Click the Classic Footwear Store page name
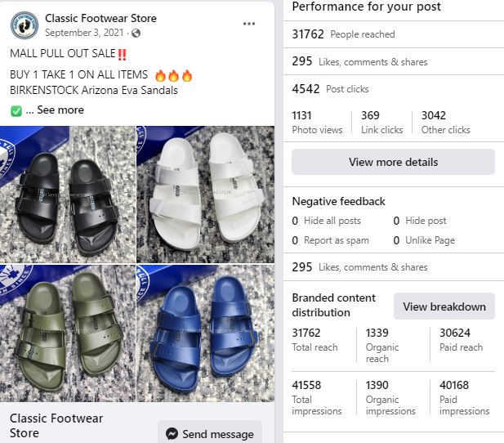Image resolution: width=504 pixels, height=443 pixels. [100, 18]
